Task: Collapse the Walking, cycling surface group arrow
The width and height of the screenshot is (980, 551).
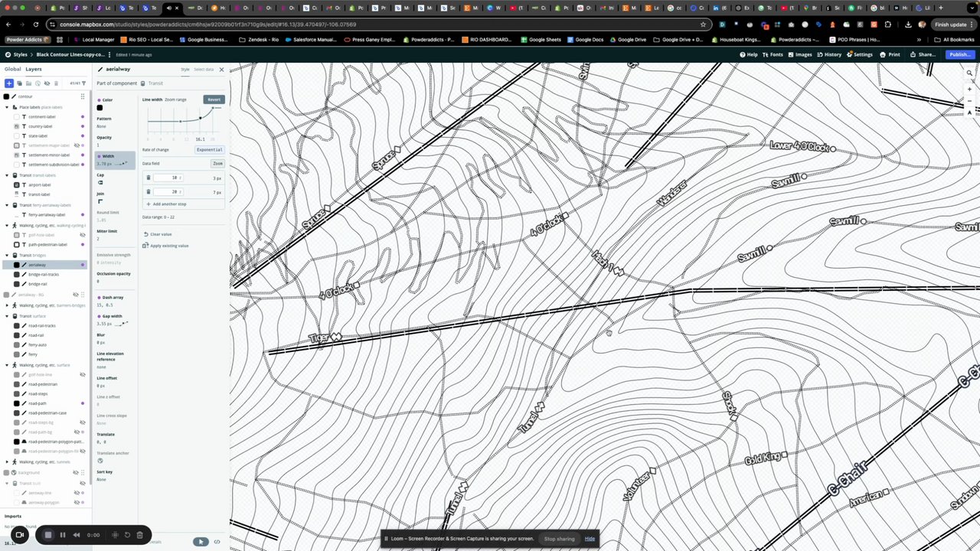Action: [x=7, y=365]
